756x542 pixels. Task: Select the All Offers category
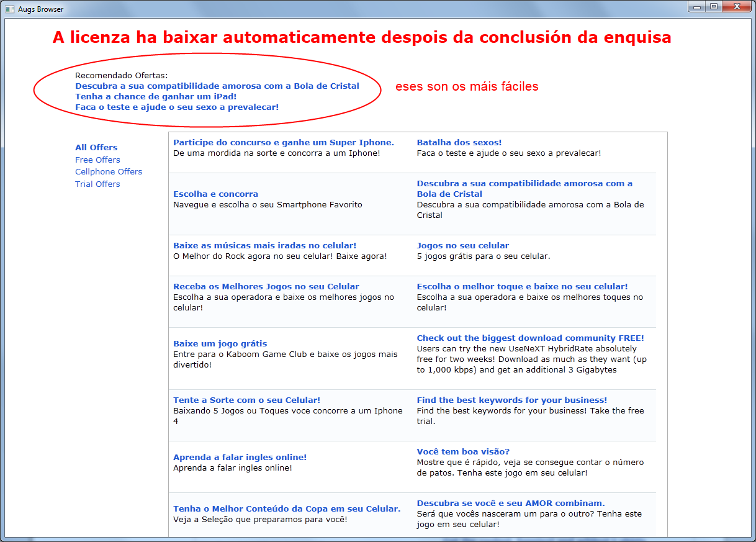(x=96, y=147)
